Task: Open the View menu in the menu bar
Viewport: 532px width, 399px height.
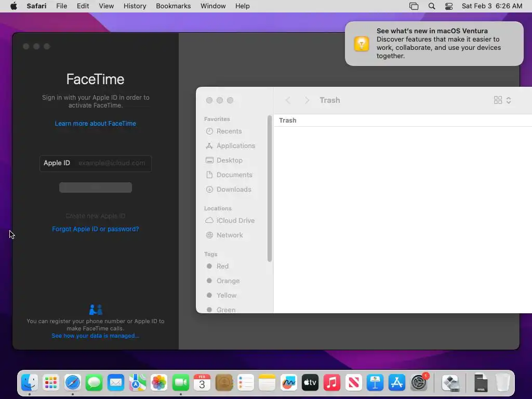Action: point(106,6)
